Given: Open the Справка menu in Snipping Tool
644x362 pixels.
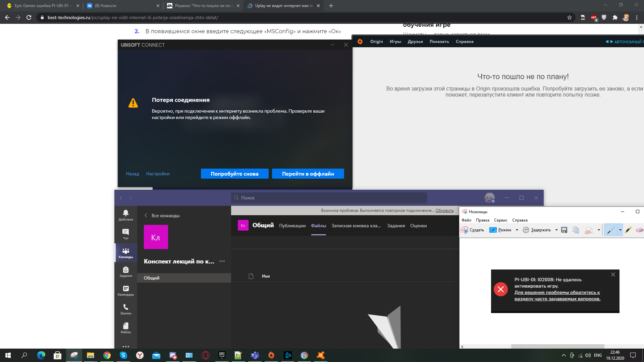Looking at the screenshot, I should 520,220.
